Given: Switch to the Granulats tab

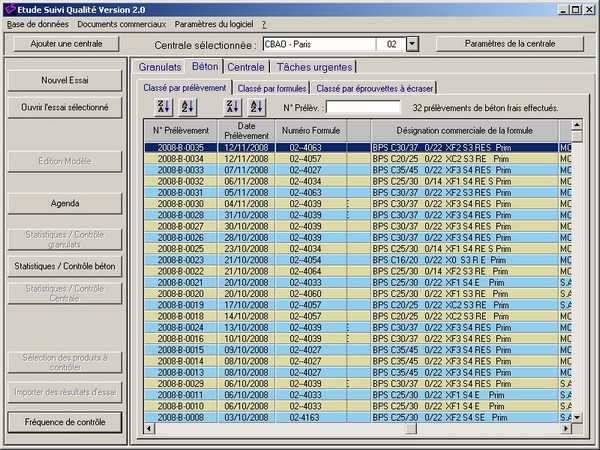Looking at the screenshot, I should click(x=159, y=67).
